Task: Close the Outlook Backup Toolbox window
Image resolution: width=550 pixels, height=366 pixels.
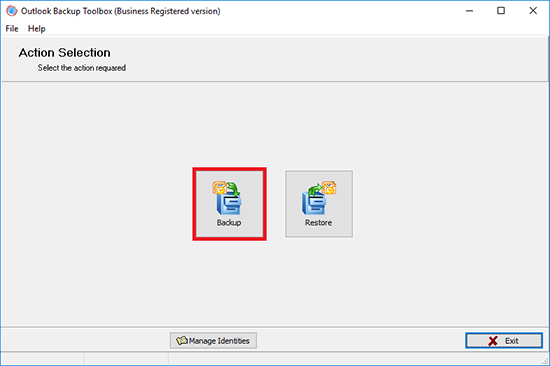Action: coord(533,11)
